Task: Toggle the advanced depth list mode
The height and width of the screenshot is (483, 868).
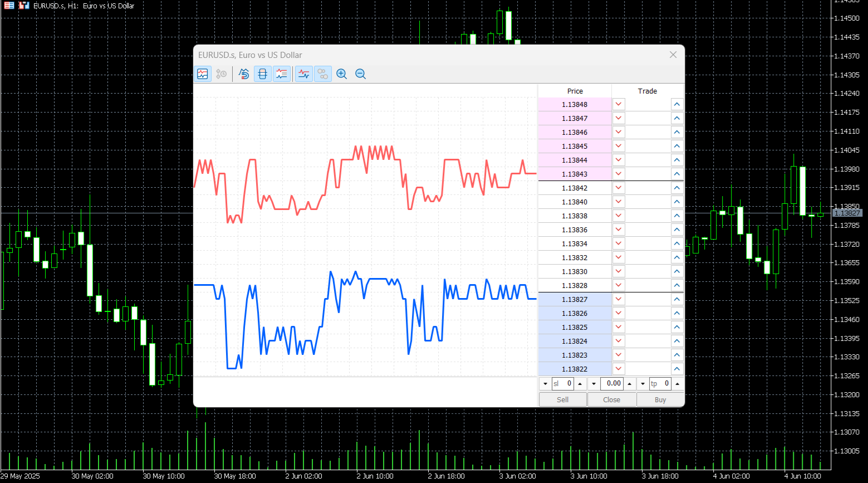Action: coord(282,74)
